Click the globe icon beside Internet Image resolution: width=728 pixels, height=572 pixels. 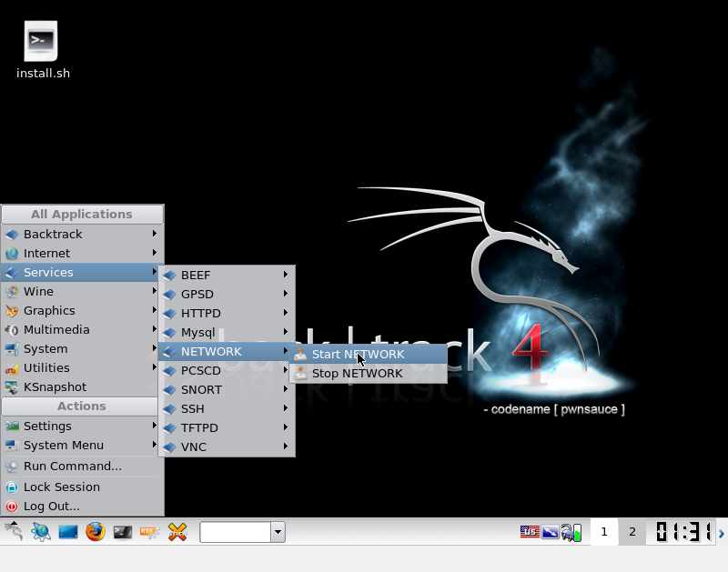[12, 254]
